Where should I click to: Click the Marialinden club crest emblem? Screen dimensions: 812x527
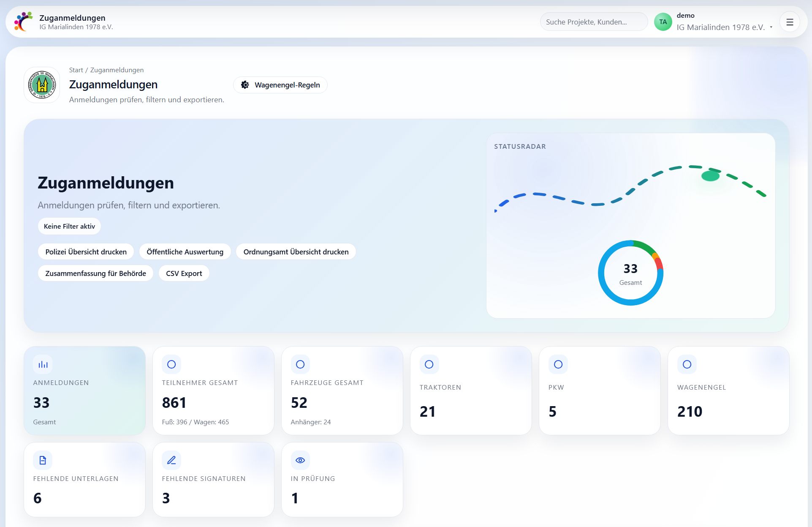pyautogui.click(x=42, y=85)
